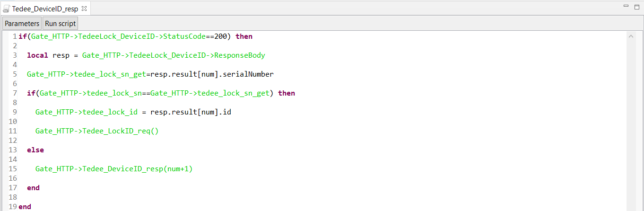Click the 'then' keyword on line 7
Image resolution: width=644 pixels, height=211 pixels.
[287, 93]
